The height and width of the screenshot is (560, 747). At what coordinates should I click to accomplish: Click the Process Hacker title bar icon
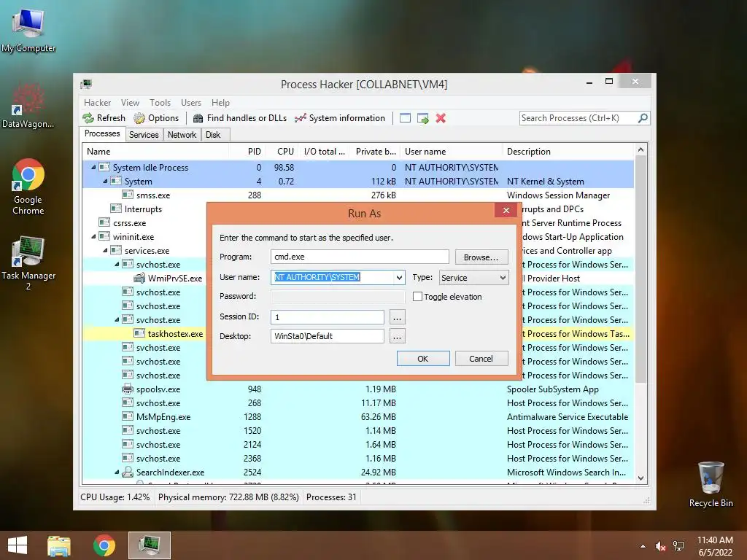point(86,85)
